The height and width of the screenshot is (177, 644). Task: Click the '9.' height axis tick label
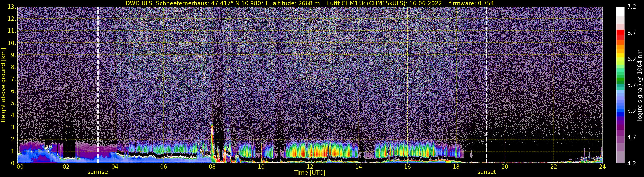(13, 55)
